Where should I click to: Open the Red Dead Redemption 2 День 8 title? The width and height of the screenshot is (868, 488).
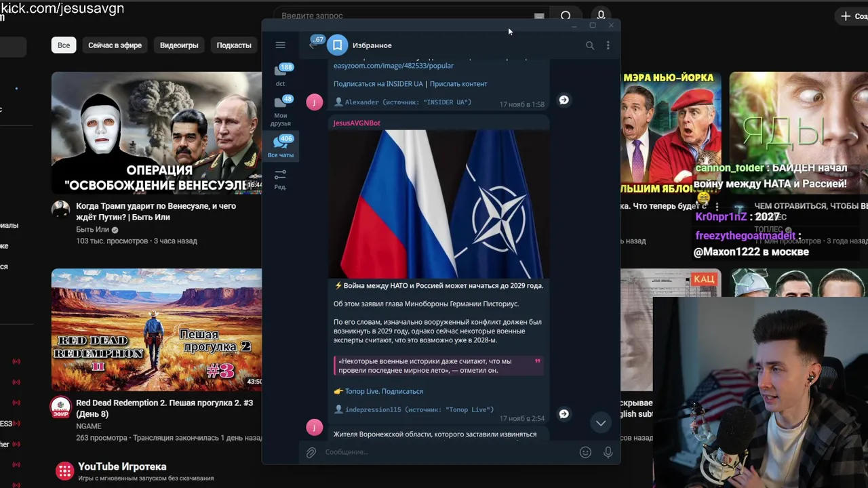tap(164, 408)
